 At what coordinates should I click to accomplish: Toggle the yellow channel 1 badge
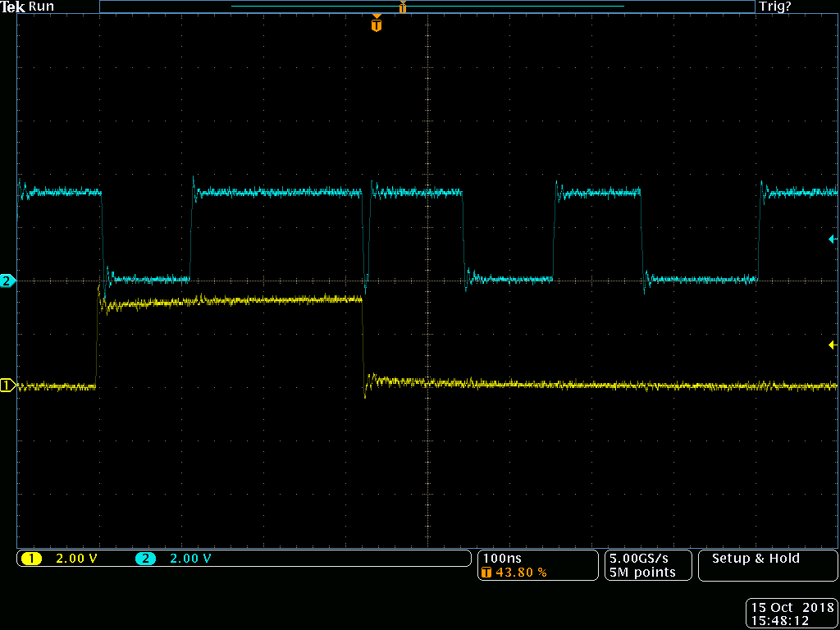(x=31, y=559)
